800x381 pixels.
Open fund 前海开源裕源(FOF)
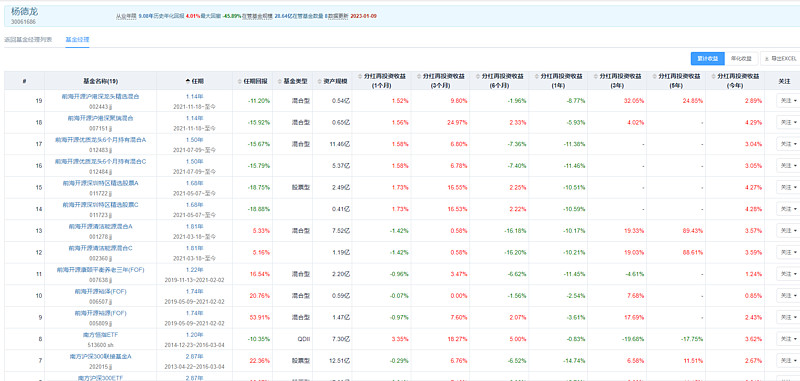(x=101, y=313)
